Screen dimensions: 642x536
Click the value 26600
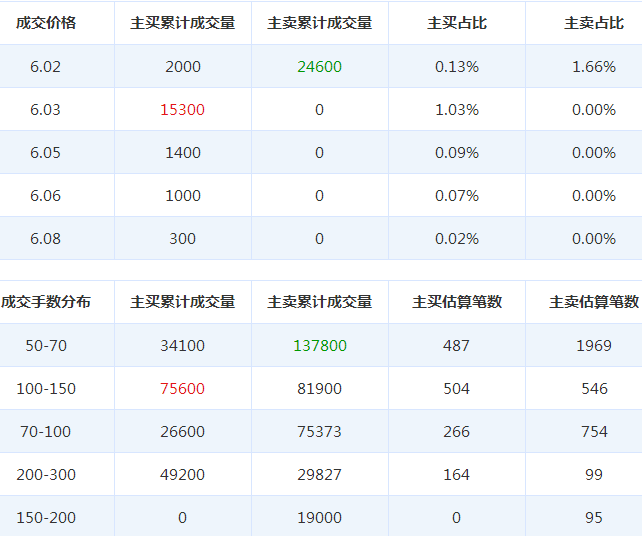tap(182, 432)
